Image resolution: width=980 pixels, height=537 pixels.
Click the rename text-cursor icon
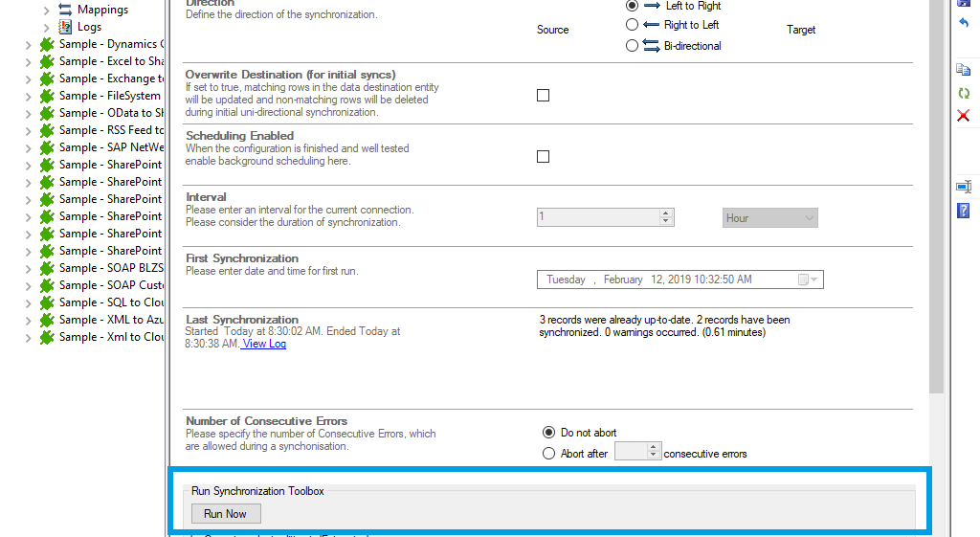pyautogui.click(x=964, y=187)
